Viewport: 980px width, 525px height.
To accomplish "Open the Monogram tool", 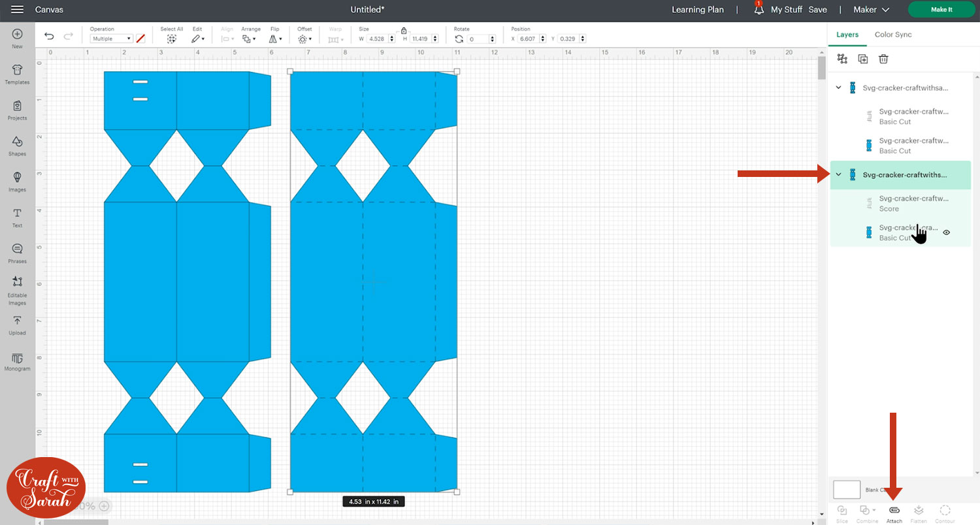I will pyautogui.click(x=17, y=360).
